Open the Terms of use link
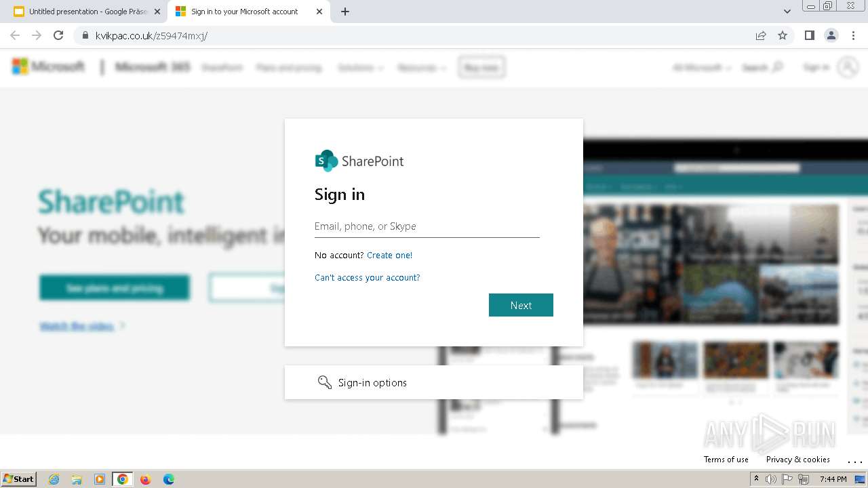 726,460
